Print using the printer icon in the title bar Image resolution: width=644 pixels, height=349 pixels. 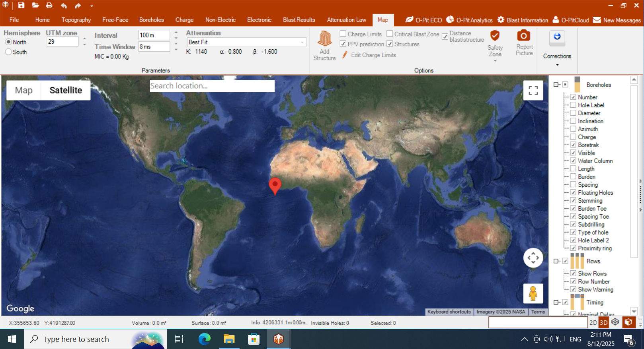(49, 6)
